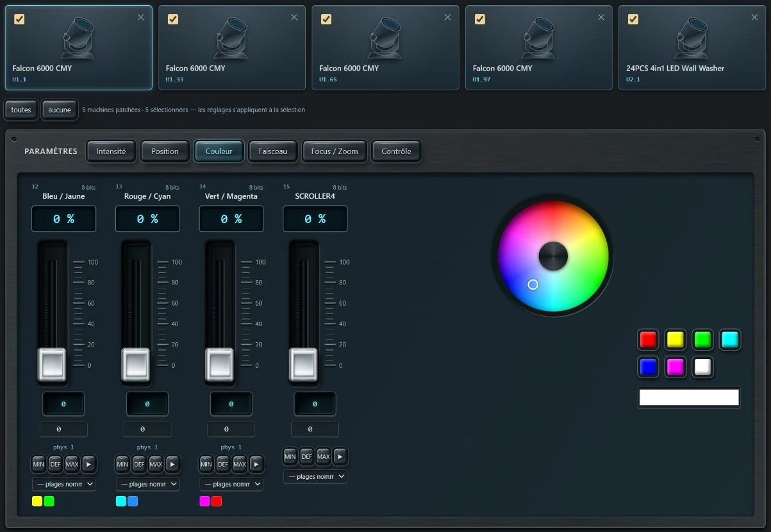Set Vert / Magenta to DEF
771x532 pixels.
[223, 464]
